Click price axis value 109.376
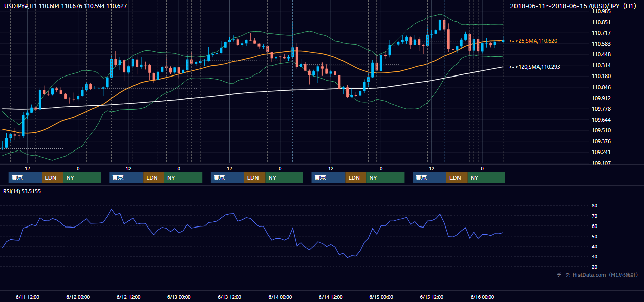 pyautogui.click(x=601, y=141)
